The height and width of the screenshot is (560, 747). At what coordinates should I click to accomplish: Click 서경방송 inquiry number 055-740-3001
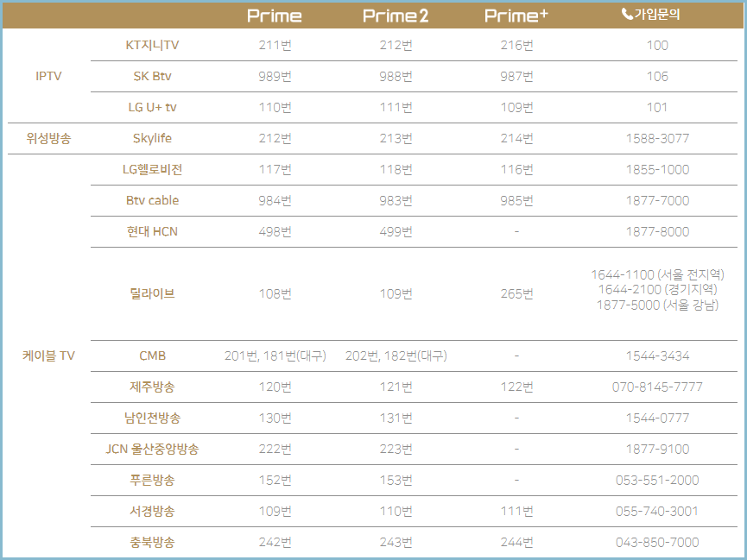pyautogui.click(x=657, y=511)
